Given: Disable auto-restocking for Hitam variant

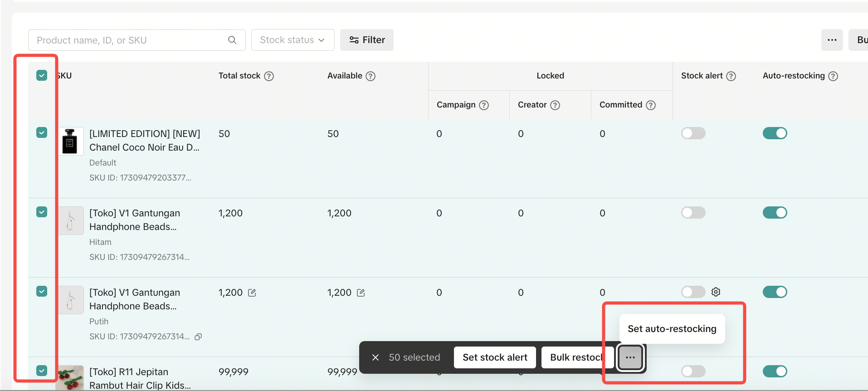Looking at the screenshot, I should click(x=775, y=213).
